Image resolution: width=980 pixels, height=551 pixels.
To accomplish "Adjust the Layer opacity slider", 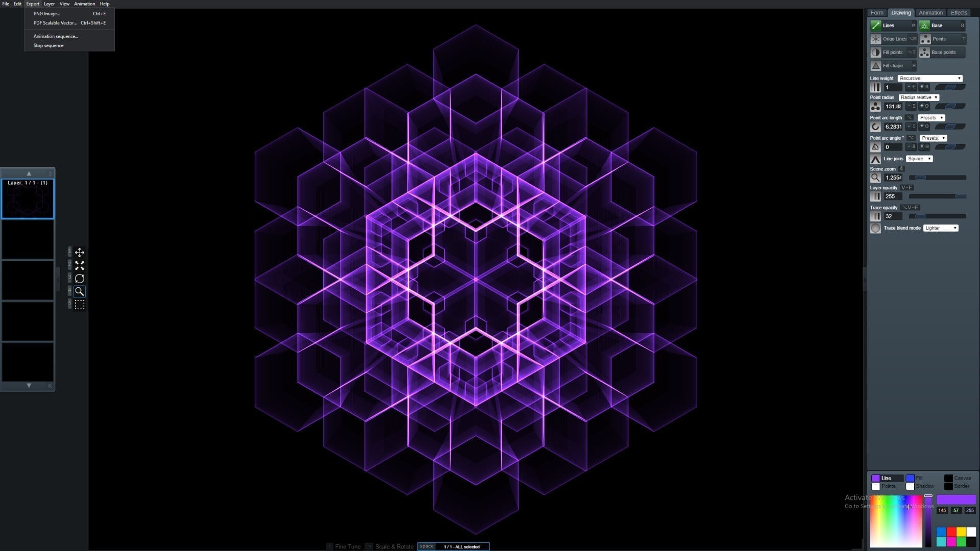I will [937, 196].
